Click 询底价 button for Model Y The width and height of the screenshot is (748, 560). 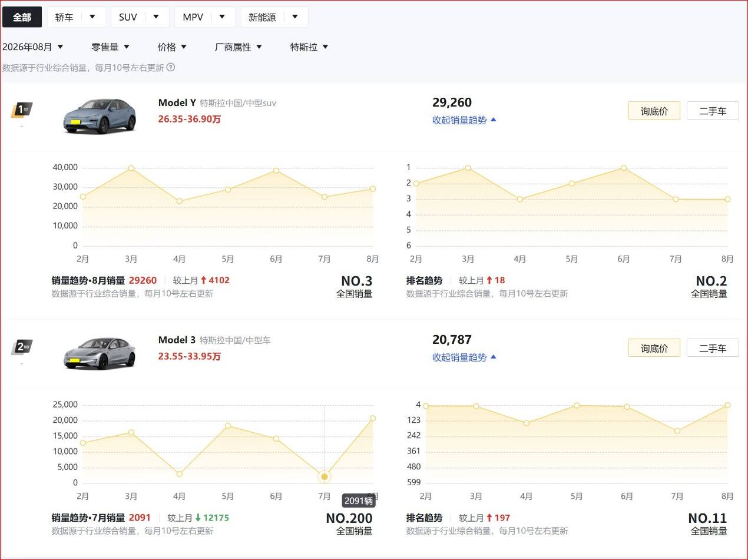point(654,111)
